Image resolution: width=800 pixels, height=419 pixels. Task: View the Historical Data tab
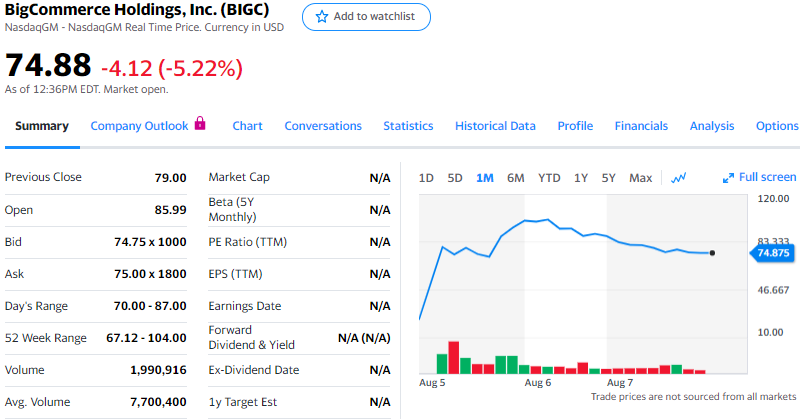(x=495, y=126)
